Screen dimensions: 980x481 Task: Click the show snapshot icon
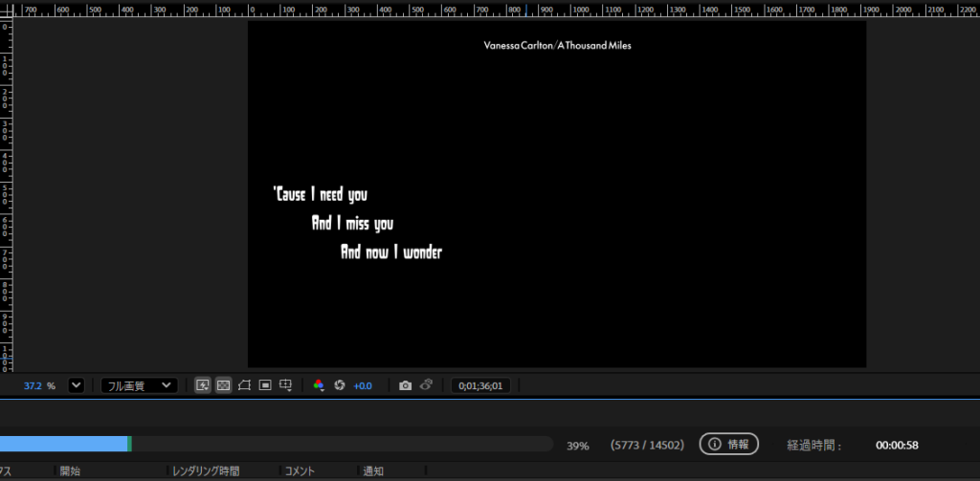(426, 385)
